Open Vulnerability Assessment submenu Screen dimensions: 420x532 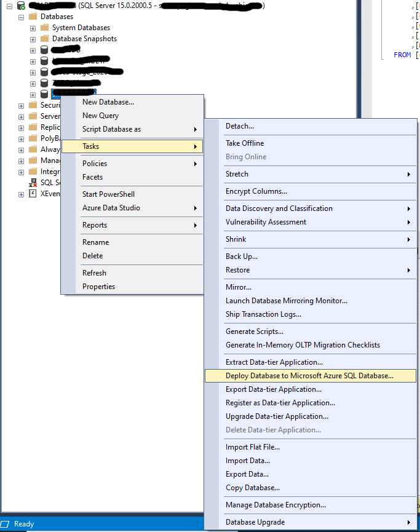(x=311, y=222)
